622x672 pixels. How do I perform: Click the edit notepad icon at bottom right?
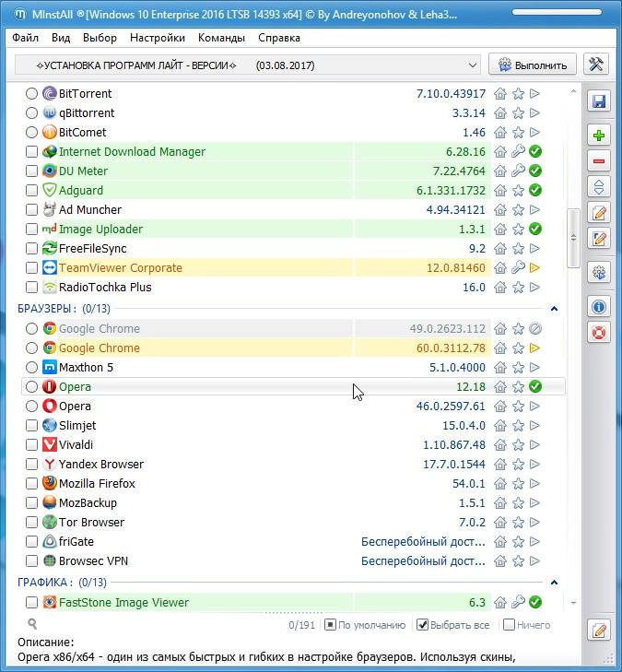(598, 630)
